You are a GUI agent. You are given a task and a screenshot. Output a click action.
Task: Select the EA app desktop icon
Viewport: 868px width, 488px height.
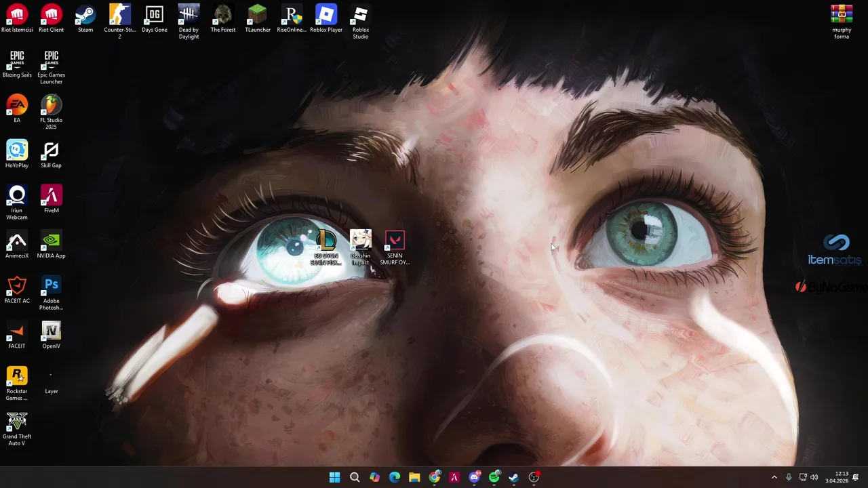click(x=17, y=109)
